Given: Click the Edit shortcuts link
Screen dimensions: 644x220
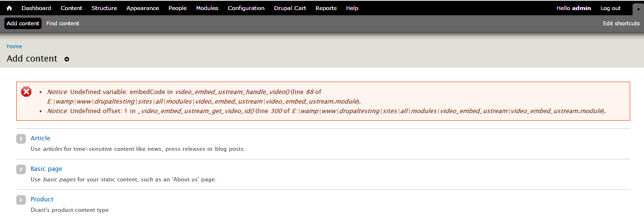Looking at the screenshot, I should click(x=621, y=23).
